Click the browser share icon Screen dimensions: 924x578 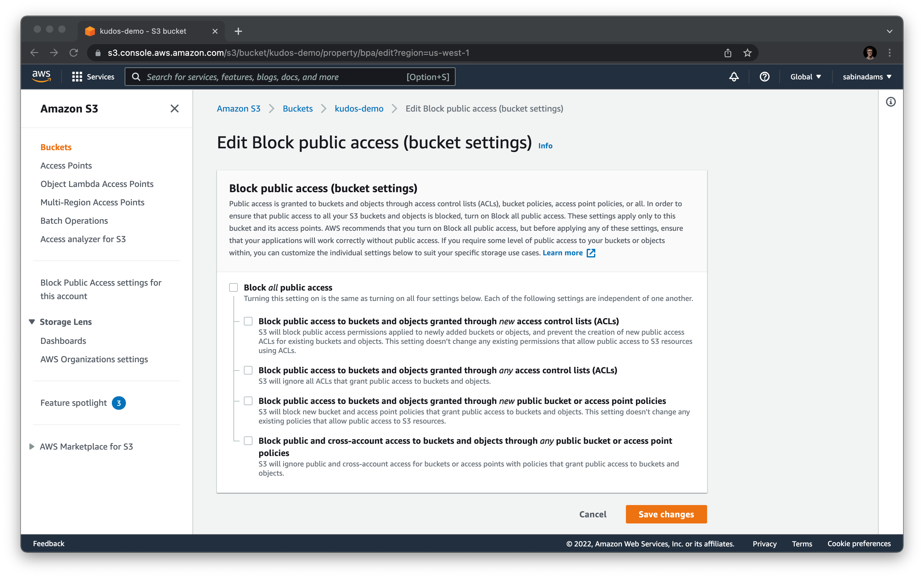(x=728, y=53)
